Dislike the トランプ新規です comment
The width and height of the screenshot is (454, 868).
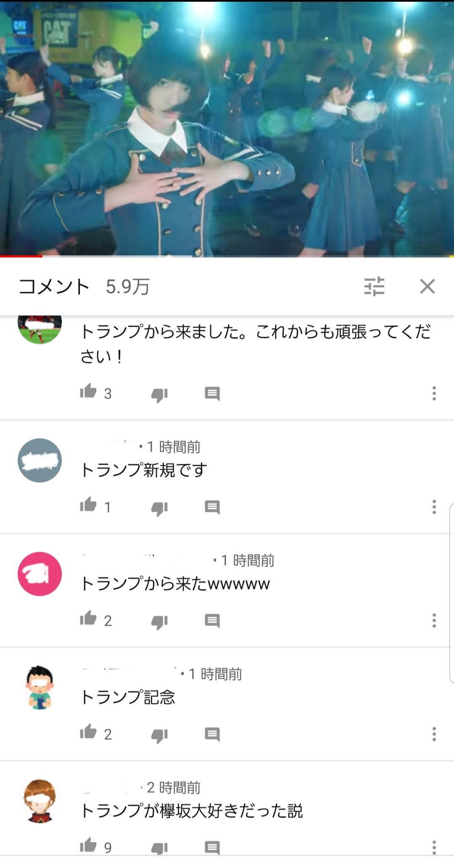tap(160, 508)
